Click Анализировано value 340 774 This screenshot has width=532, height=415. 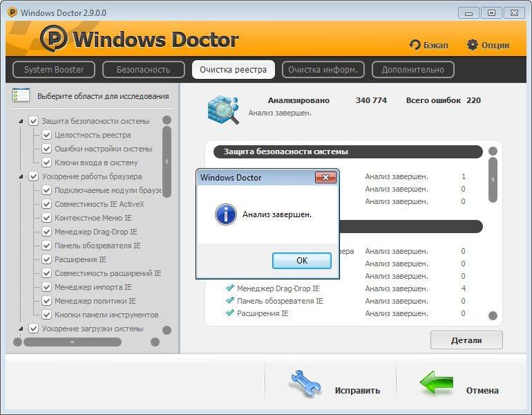pyautogui.click(x=371, y=100)
